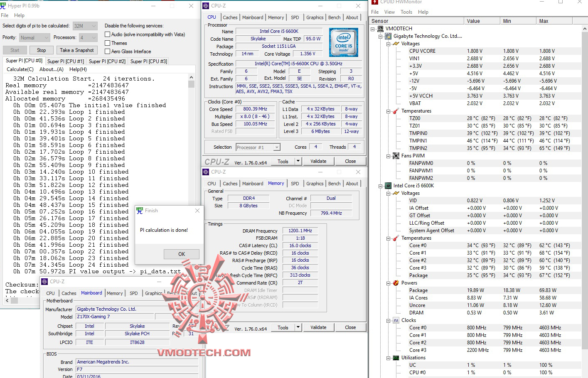Open the SPD tab in the CPU-Z memory window
This screenshot has height=378, width=588.
(x=295, y=184)
